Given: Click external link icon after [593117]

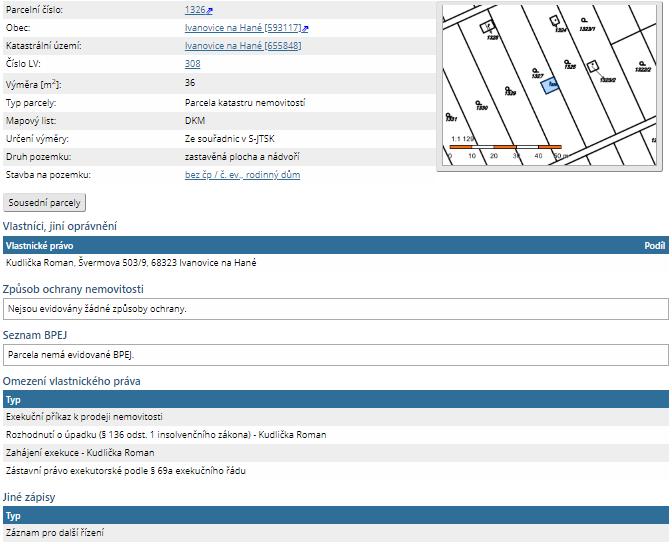Looking at the screenshot, I should tap(305, 29).
